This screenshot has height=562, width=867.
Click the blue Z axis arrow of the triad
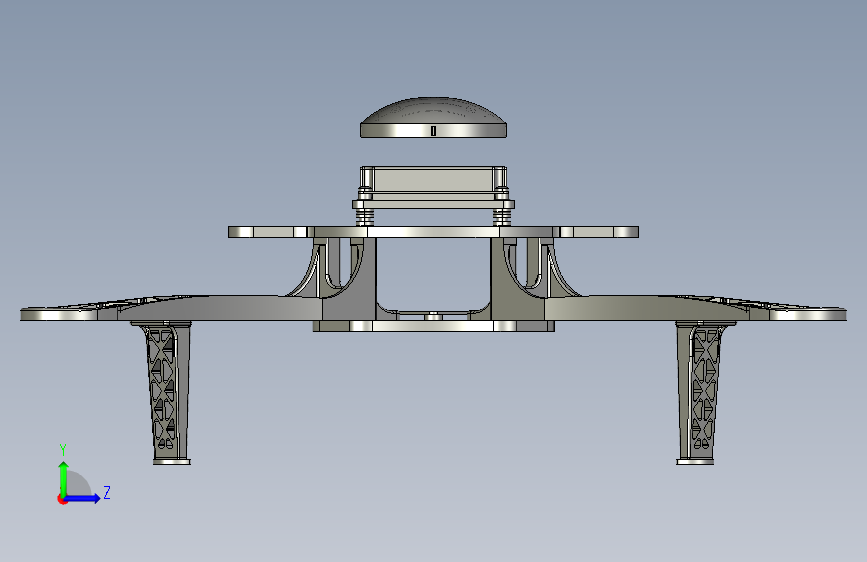pyautogui.click(x=83, y=498)
